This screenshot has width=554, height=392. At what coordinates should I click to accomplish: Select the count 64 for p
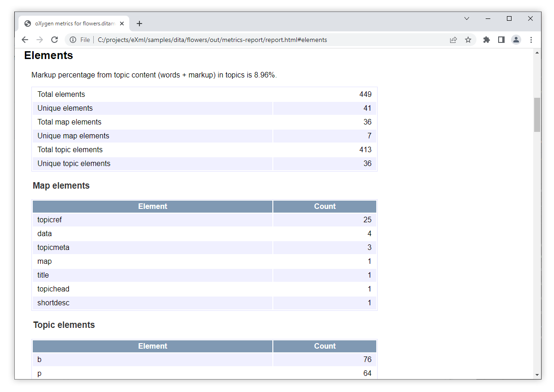tap(367, 374)
